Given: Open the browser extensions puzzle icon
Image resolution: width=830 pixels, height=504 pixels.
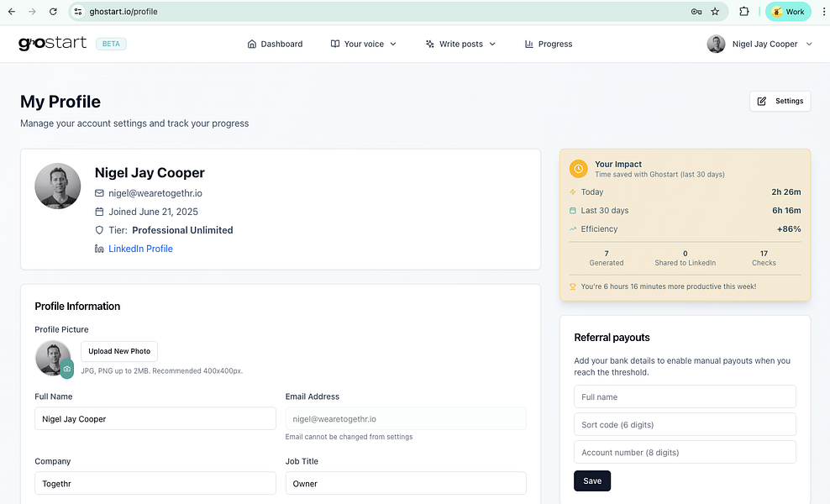Looking at the screenshot, I should pyautogui.click(x=743, y=12).
